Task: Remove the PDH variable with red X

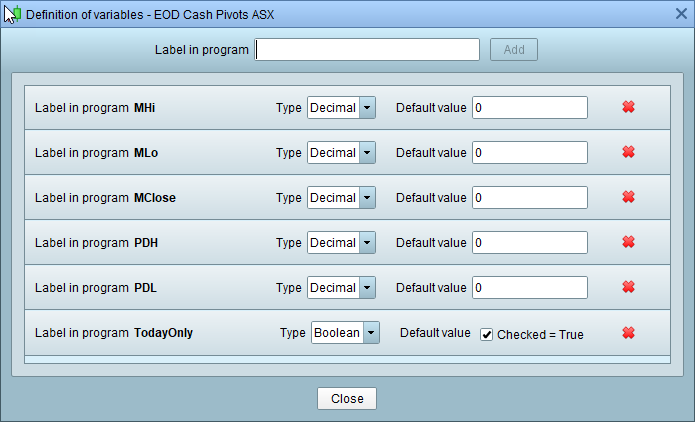Action: coord(629,242)
